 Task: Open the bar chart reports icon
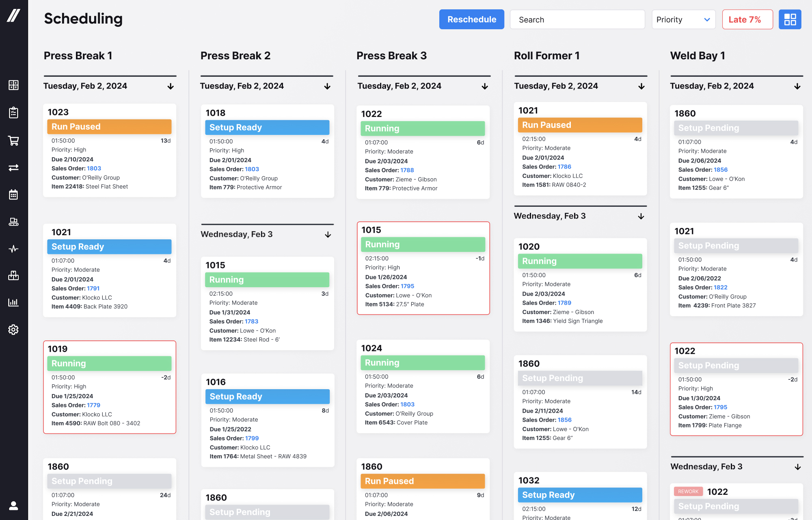tap(13, 302)
